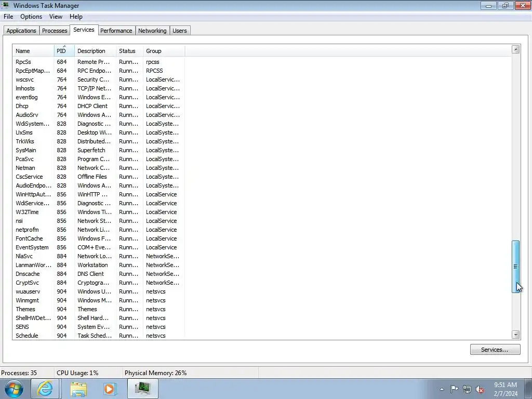Select the EventSystem service row
This screenshot has width=532, height=399.
[x=99, y=247]
